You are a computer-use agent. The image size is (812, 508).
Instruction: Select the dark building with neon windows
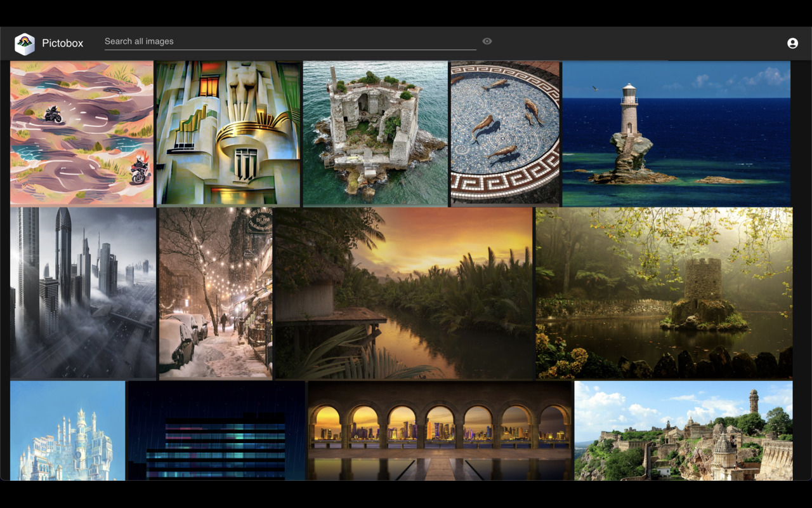[217, 431]
